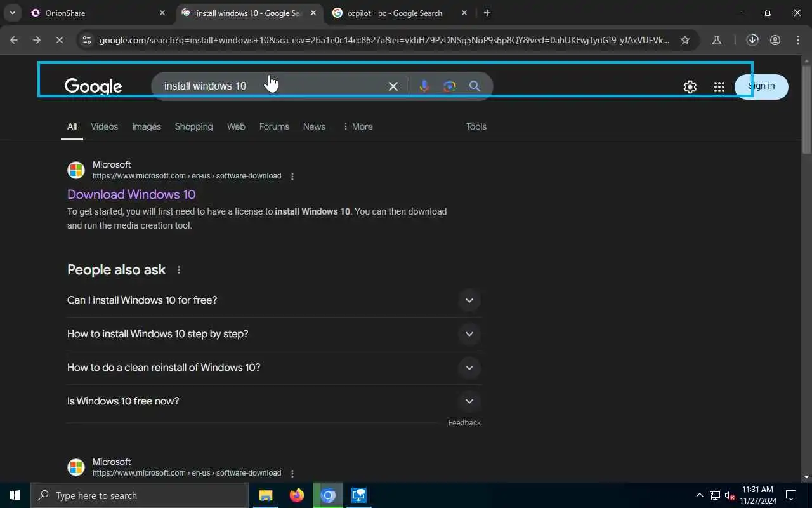Expand Is Windows 10 free now?

(x=274, y=401)
